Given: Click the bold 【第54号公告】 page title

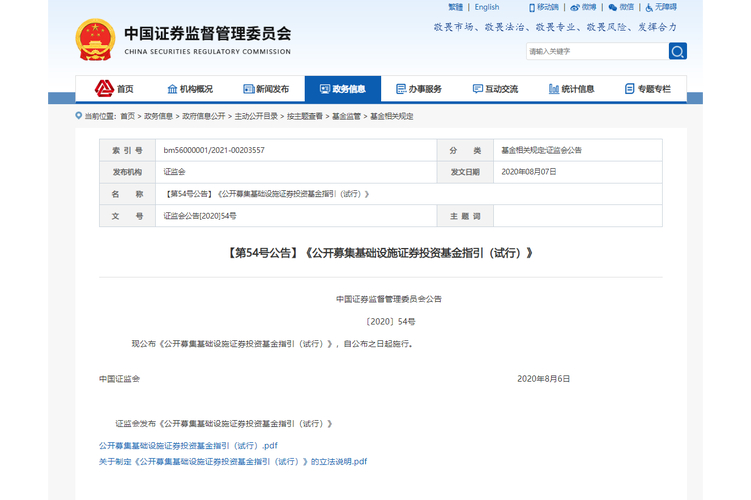Looking at the screenshot, I should [380, 253].
